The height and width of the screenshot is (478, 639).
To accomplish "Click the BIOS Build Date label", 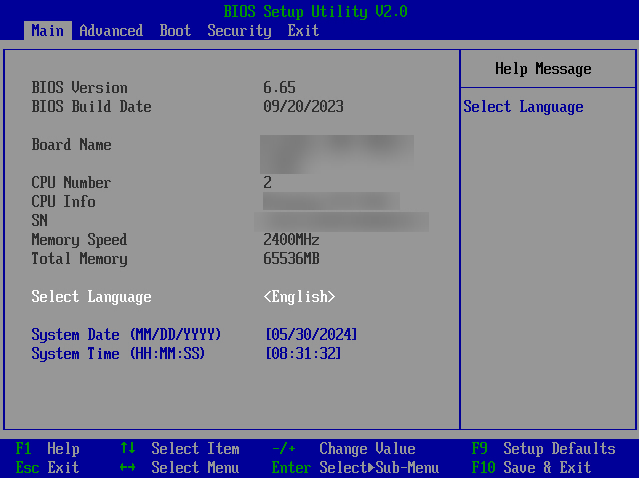I will [91, 106].
